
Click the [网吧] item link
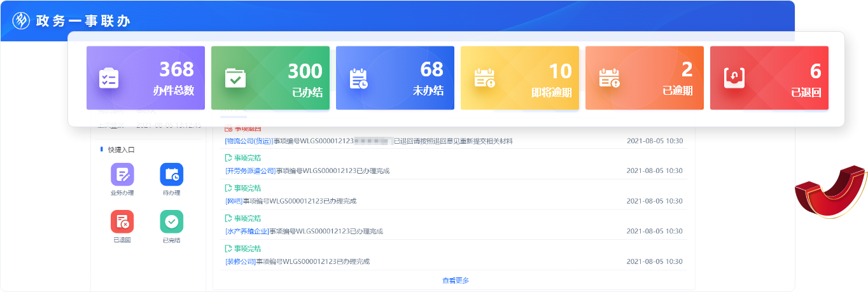pos(234,201)
